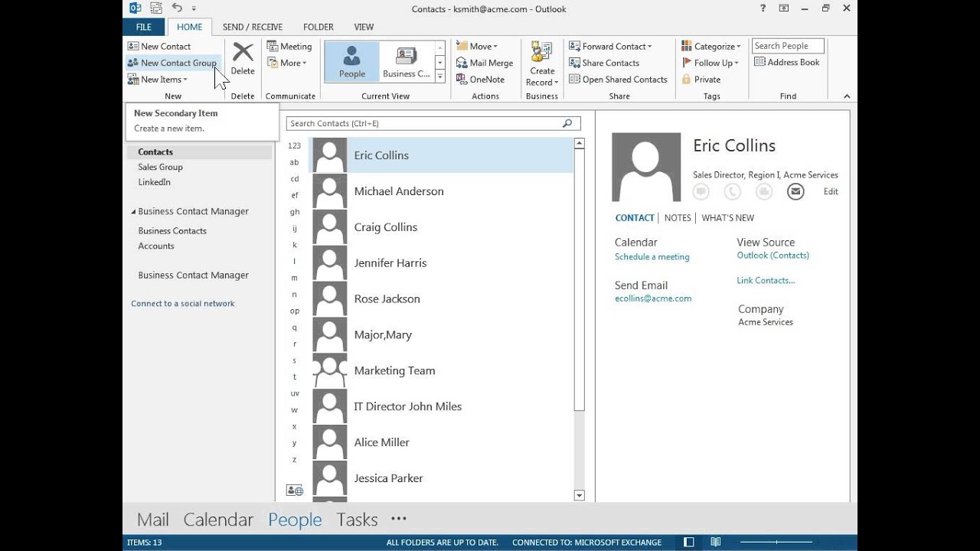Image resolution: width=980 pixels, height=551 pixels.
Task: Click ecollins@acme.com email link
Action: click(653, 298)
